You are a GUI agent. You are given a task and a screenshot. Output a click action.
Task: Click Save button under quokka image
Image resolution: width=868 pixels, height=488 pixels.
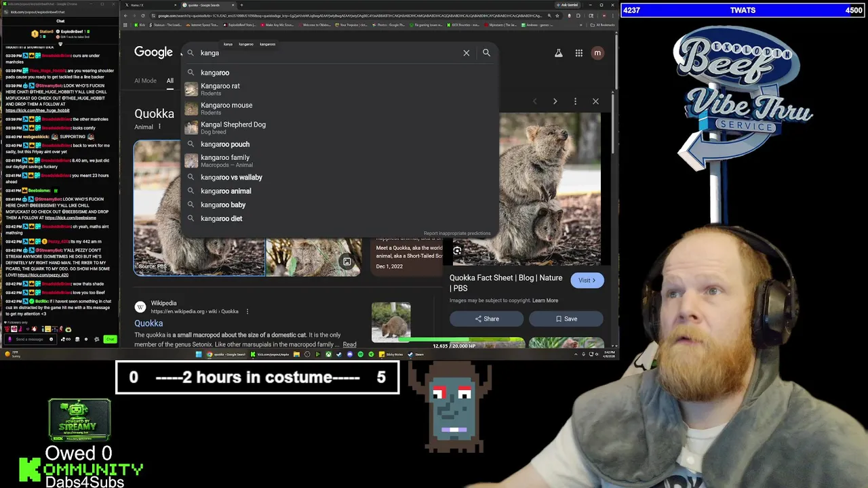[x=566, y=319]
